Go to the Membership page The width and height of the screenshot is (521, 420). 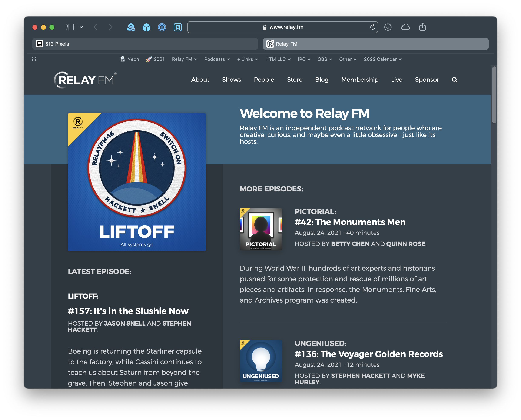click(360, 80)
